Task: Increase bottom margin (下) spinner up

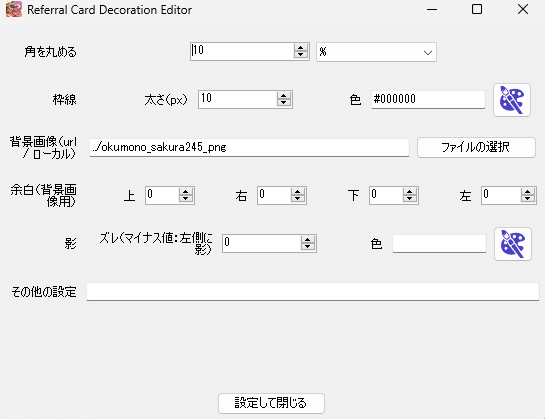Action: point(410,192)
